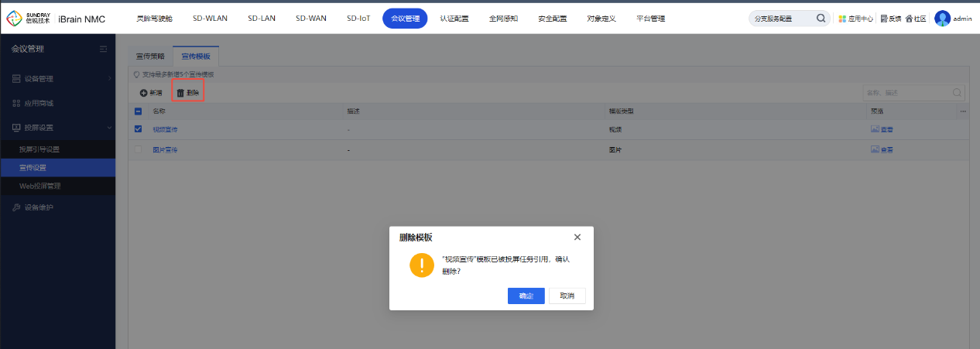Switch to the 宣传策略 tab

point(150,56)
